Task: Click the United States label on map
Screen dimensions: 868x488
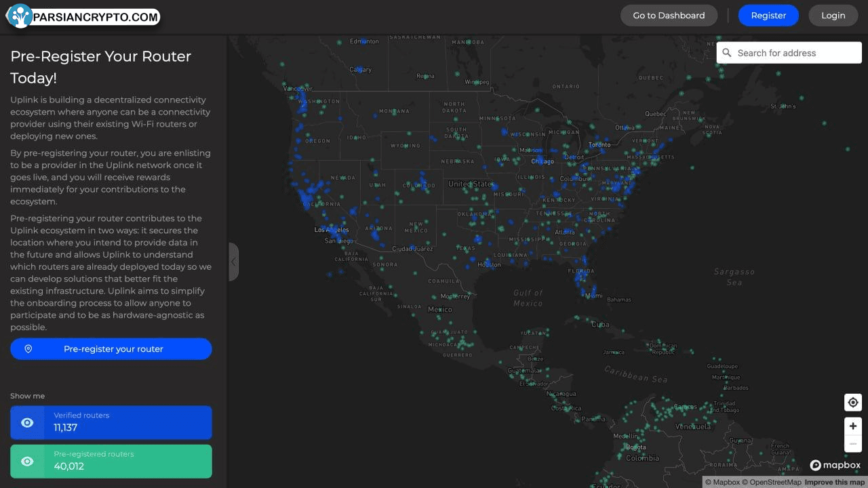Action: click(x=470, y=184)
